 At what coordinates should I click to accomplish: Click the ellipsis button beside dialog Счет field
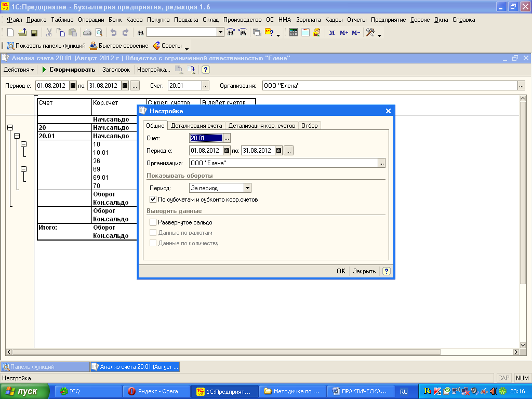coord(227,138)
